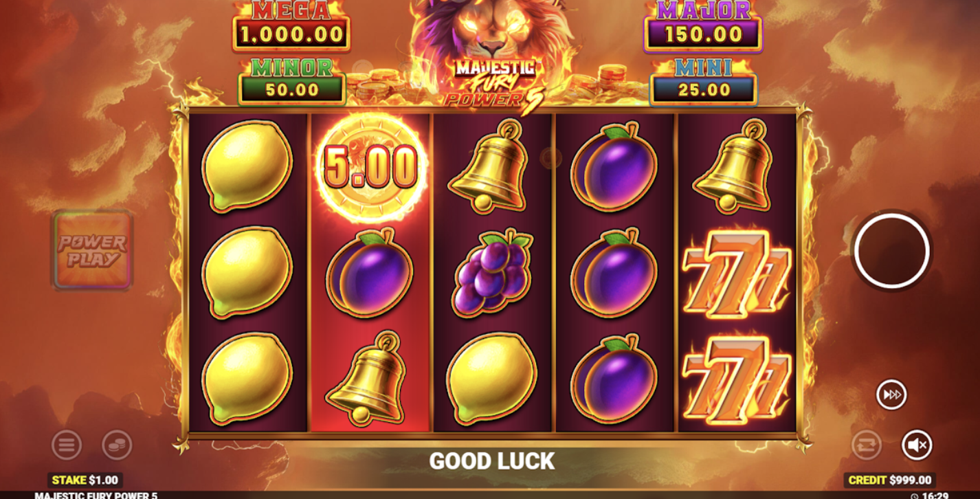980x499 pixels.
Task: Click the top-left lemon symbol
Action: [247, 166]
